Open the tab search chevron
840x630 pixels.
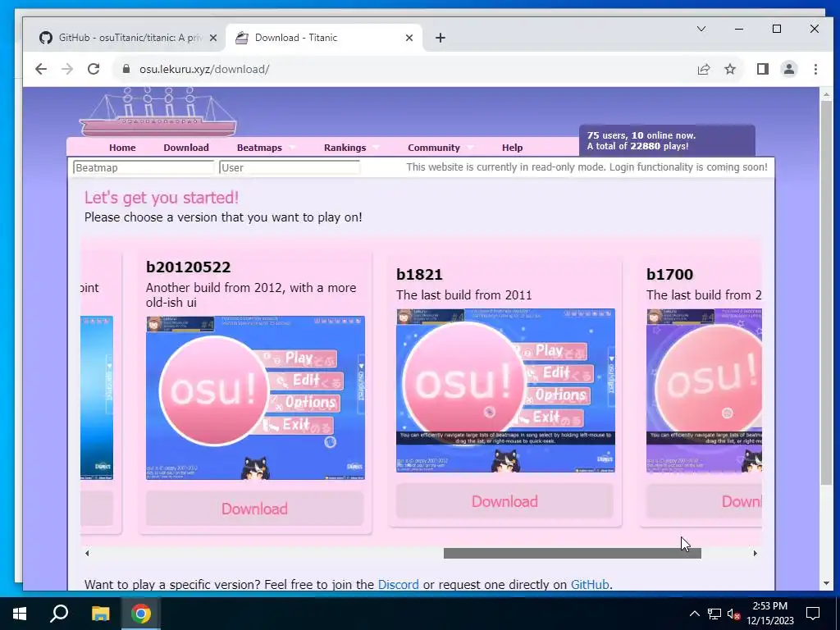coord(701,29)
